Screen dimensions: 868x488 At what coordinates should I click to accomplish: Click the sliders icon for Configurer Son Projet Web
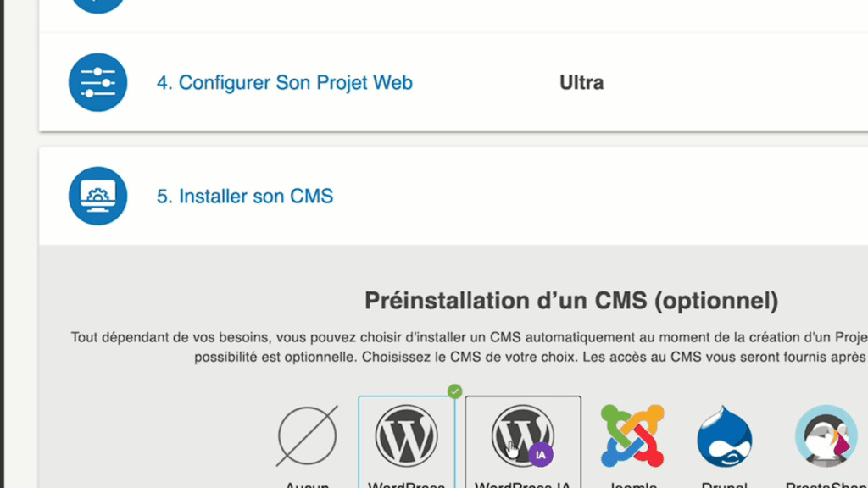tap(98, 82)
